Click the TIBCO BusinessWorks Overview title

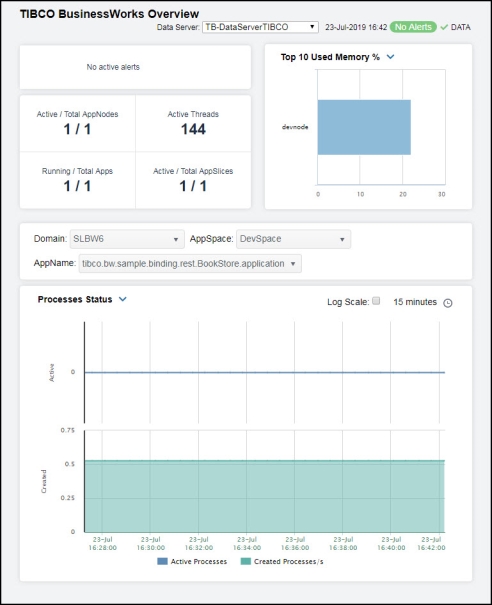(109, 14)
